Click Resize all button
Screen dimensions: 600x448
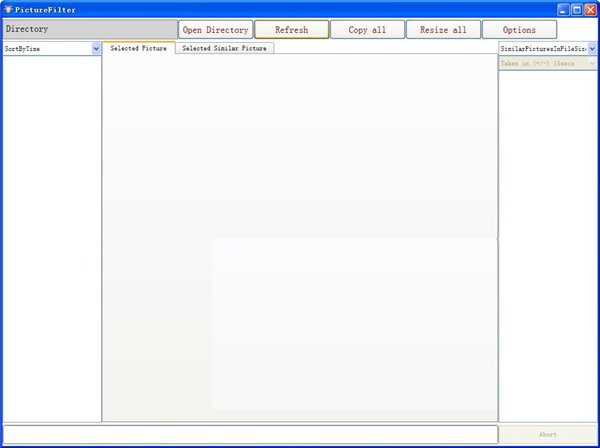point(443,29)
